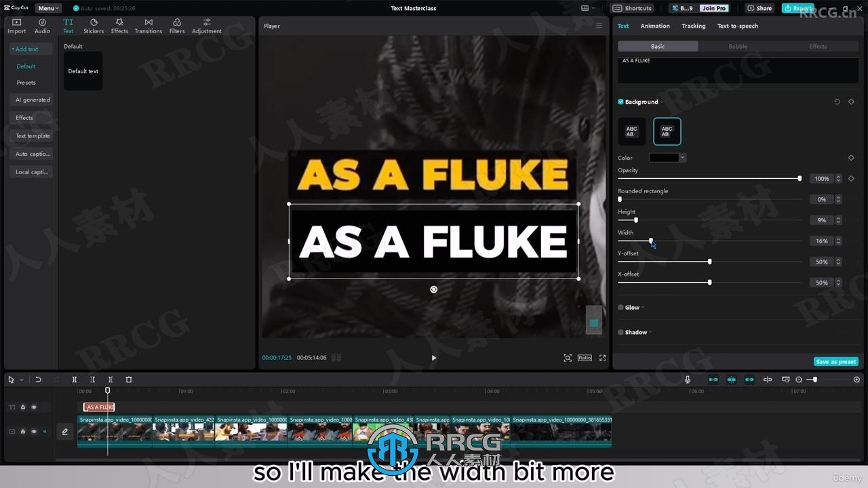Delete the selected clip with trash icon
Viewport: 868px width, 488px height.
tap(129, 380)
